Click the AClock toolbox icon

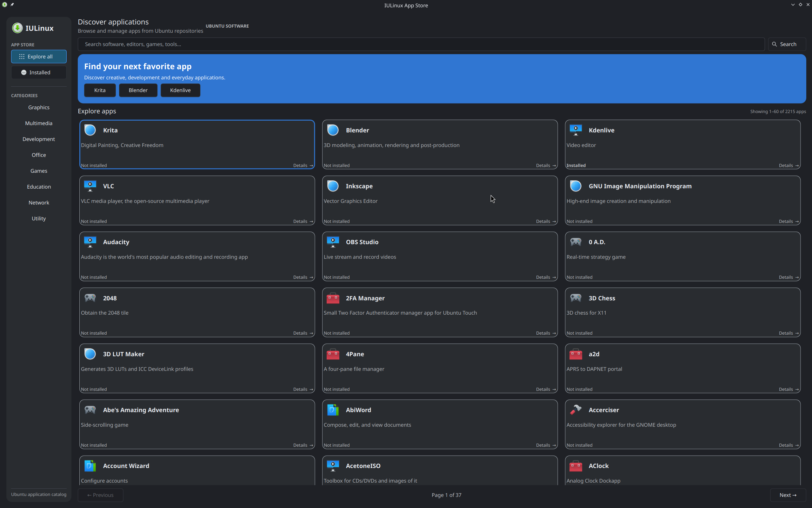[x=576, y=466]
